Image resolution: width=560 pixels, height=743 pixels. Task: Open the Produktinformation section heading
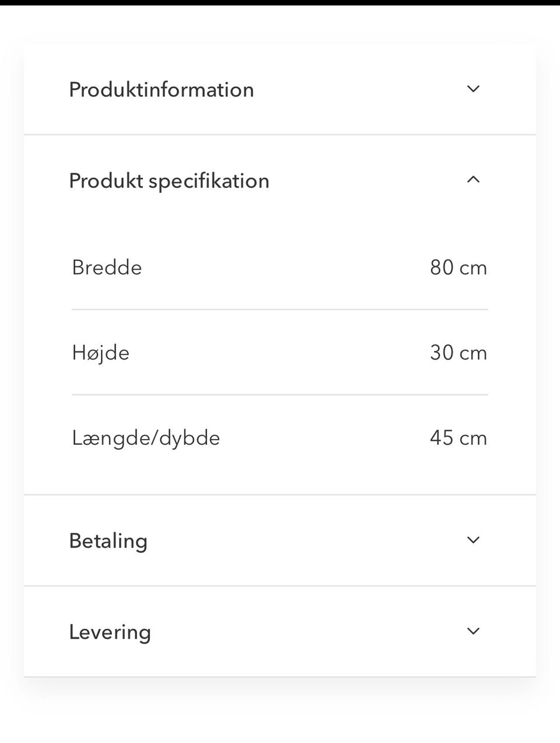[x=162, y=90]
